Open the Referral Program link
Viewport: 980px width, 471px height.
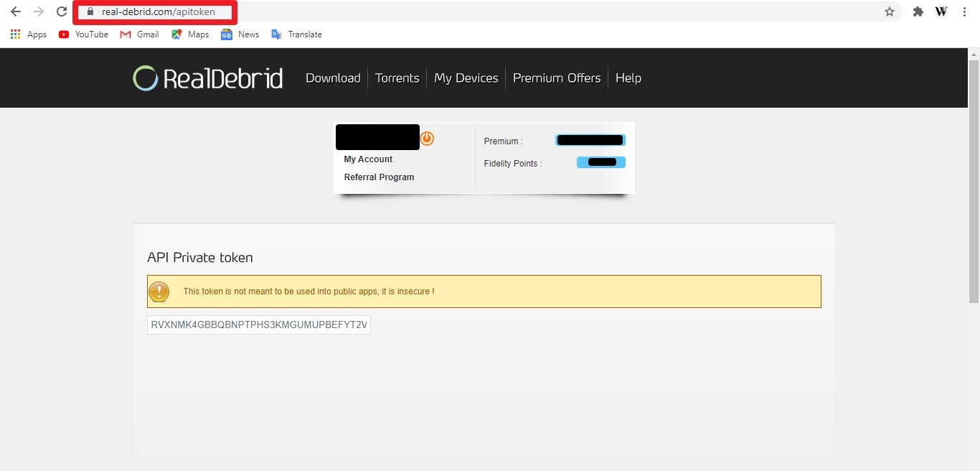pos(379,177)
